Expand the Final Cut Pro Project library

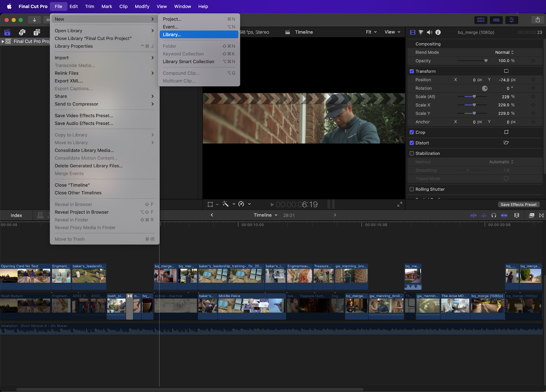pyautogui.click(x=3, y=41)
